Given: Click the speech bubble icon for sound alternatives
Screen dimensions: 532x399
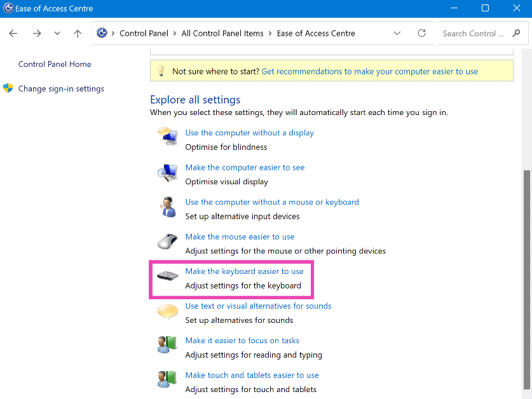Looking at the screenshot, I should point(167,311).
